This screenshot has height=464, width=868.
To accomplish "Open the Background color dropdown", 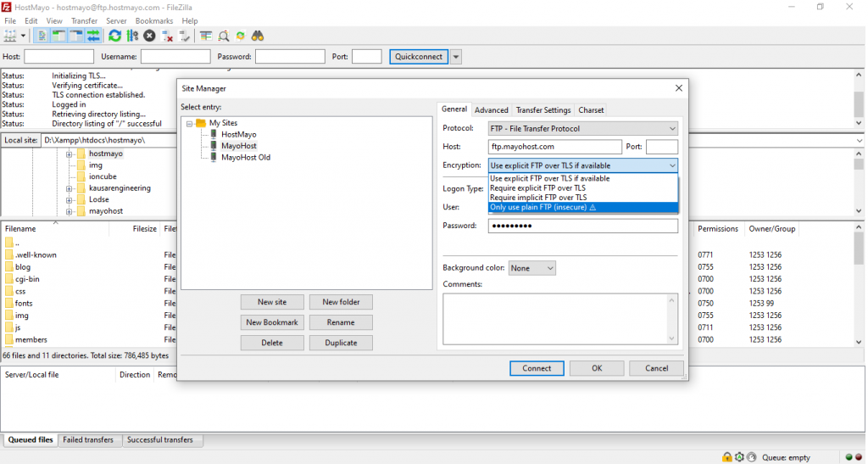I will tap(532, 268).
